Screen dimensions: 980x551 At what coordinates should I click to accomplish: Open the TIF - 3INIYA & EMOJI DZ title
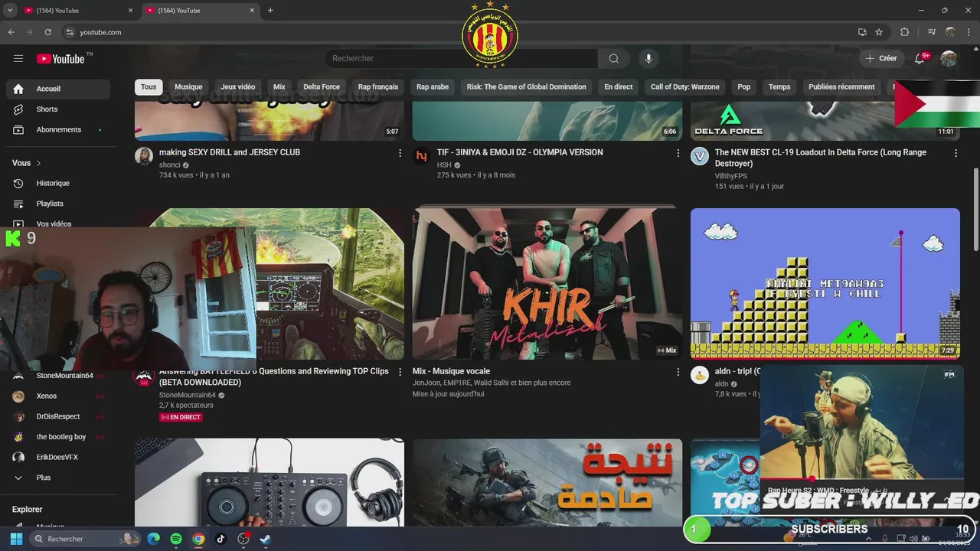(520, 152)
